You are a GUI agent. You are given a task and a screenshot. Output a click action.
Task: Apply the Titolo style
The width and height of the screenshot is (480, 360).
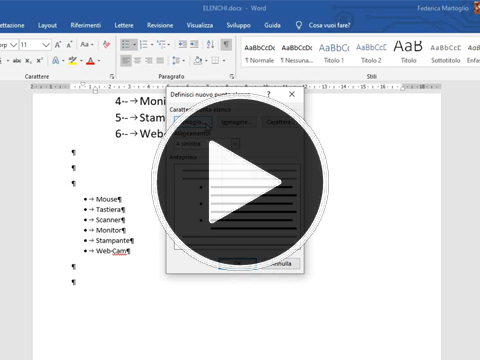point(408,53)
